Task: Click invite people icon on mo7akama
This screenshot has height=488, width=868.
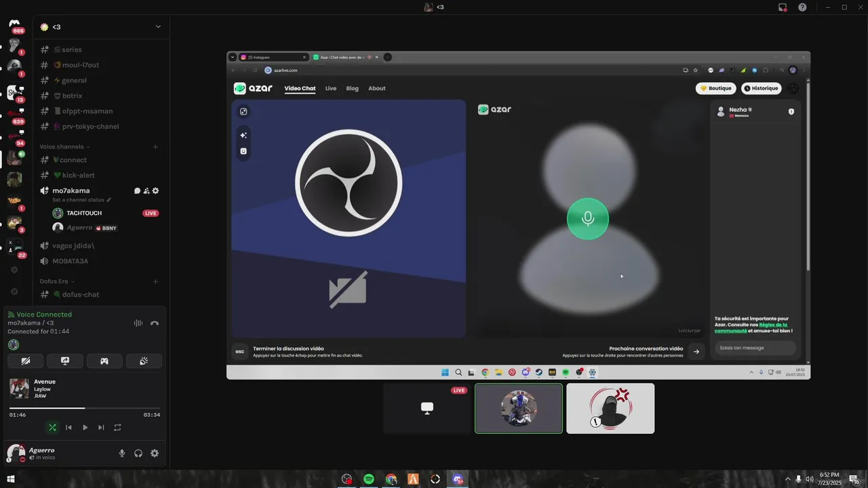Action: (x=146, y=191)
